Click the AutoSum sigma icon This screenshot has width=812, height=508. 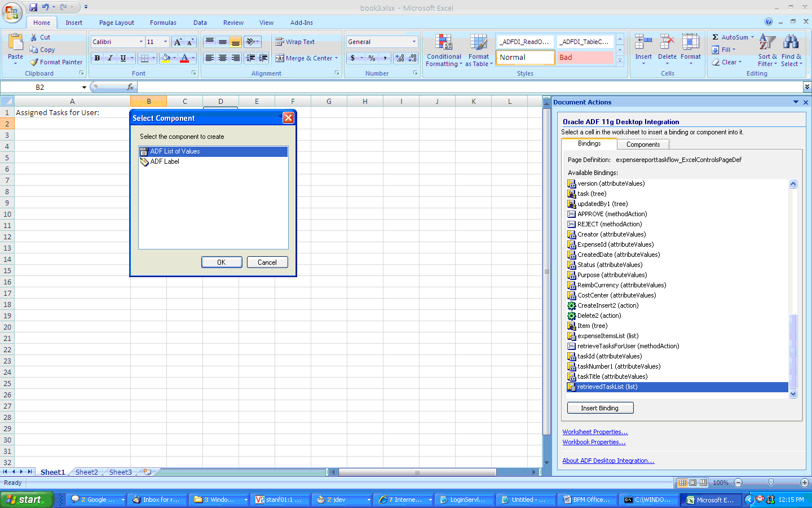(715, 37)
